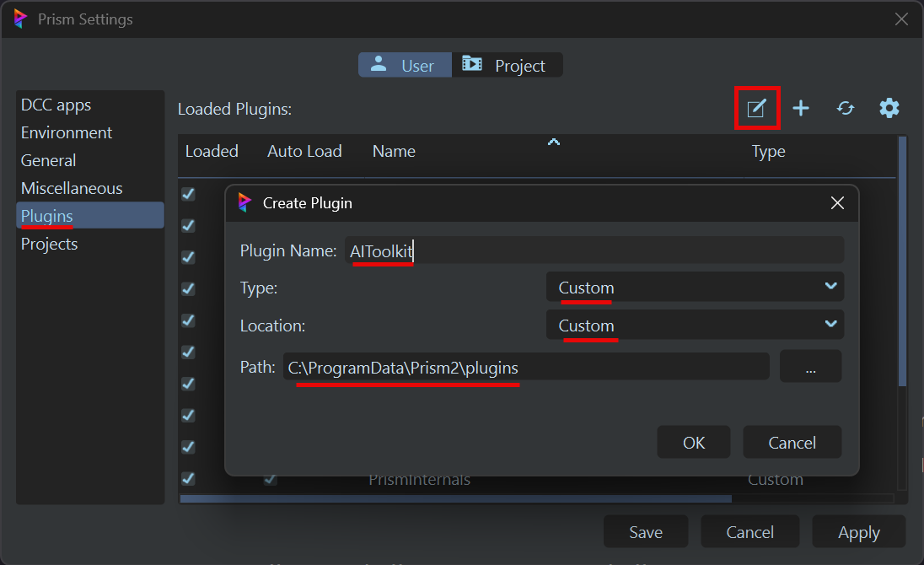
Task: Select Environment category in sidebar
Action: pyautogui.click(x=67, y=133)
